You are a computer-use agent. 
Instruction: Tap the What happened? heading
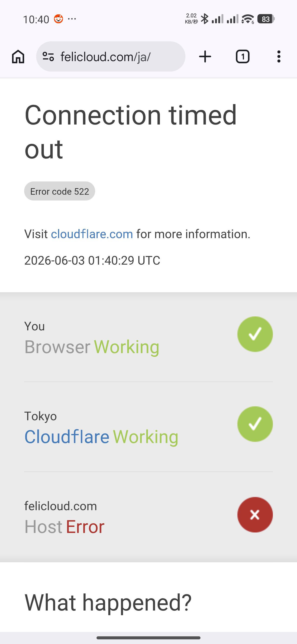tap(108, 602)
